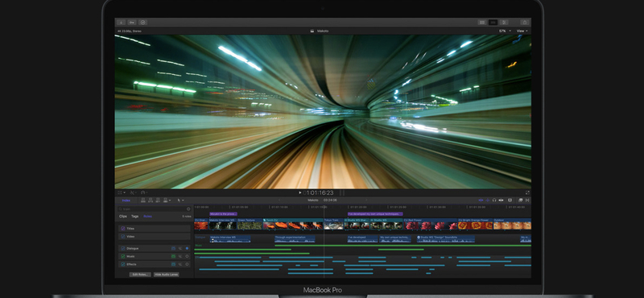644x298 pixels.
Task: Open the clip appearance options icon
Action: coord(510,201)
